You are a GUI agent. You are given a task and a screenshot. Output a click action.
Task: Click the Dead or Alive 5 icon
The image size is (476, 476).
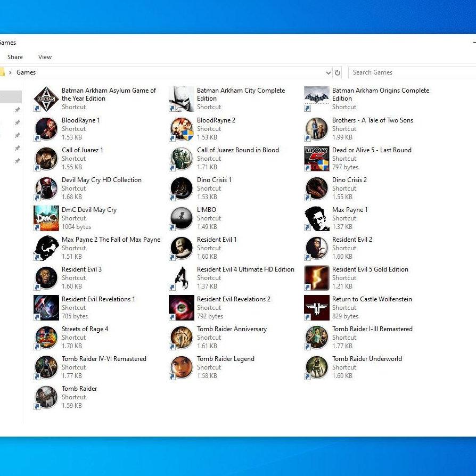[x=317, y=159]
